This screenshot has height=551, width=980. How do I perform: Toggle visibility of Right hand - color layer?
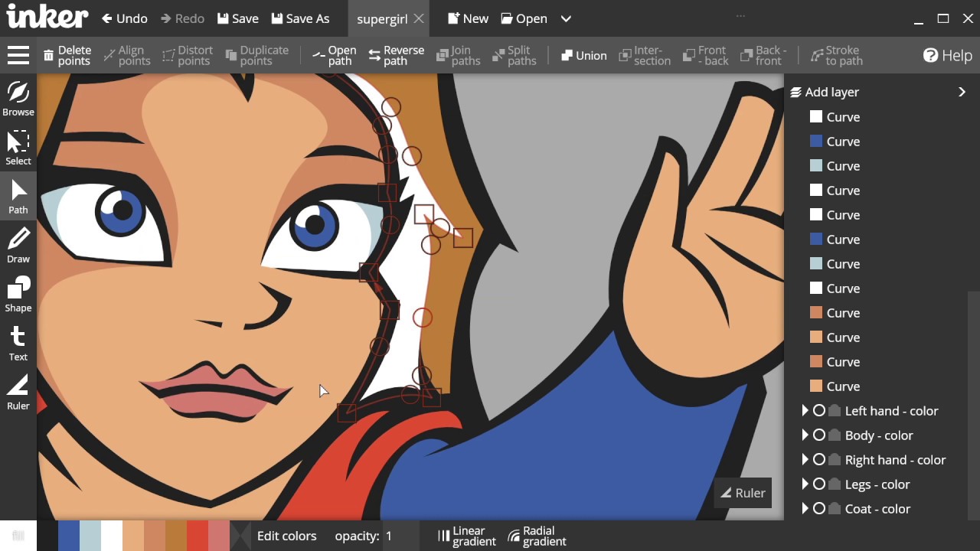click(x=819, y=460)
